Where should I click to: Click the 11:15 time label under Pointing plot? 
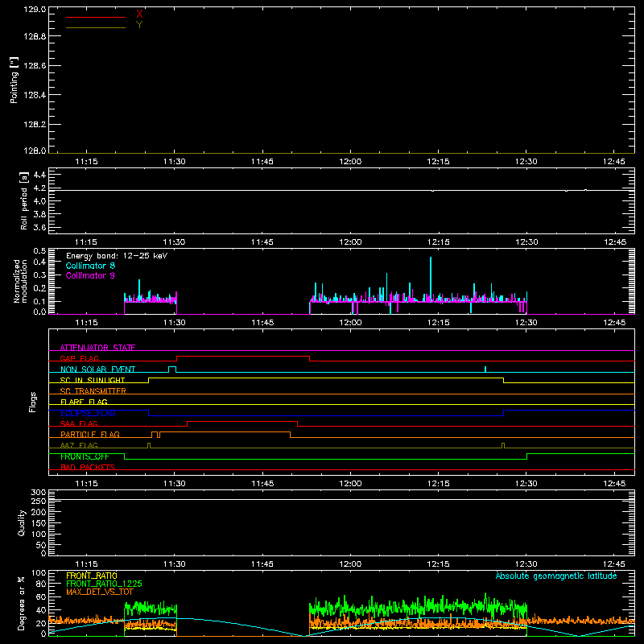coord(87,162)
